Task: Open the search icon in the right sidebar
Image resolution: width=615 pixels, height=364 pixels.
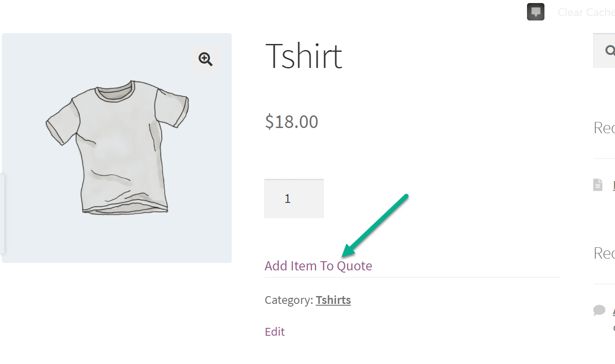Action: [x=609, y=50]
